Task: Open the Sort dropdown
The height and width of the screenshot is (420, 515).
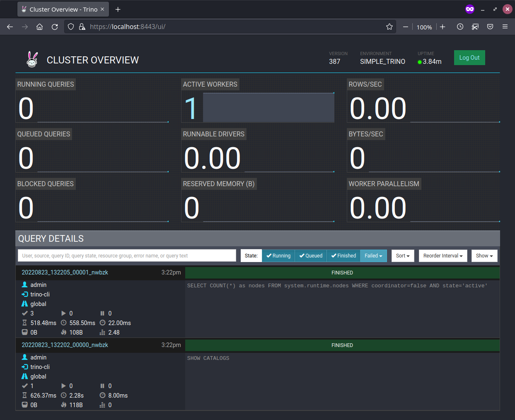Action: 403,256
